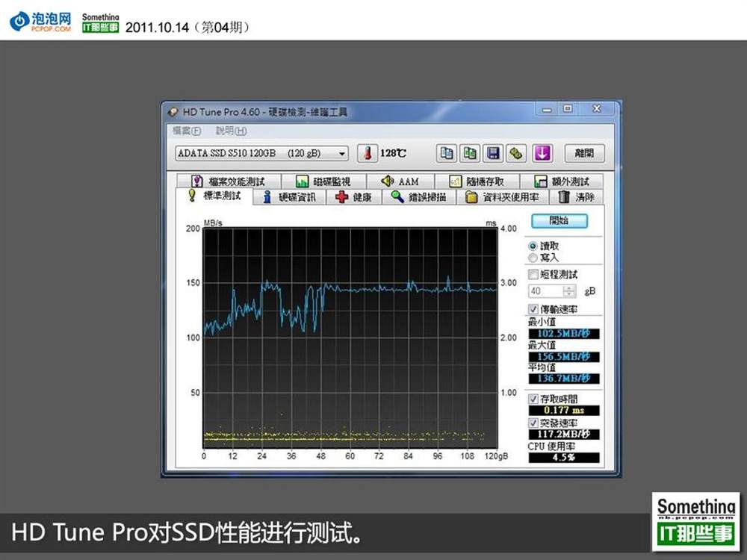Screen dimensions: 747x560
Task: Toggle the 存取時間 checkbox
Action: coord(533,399)
